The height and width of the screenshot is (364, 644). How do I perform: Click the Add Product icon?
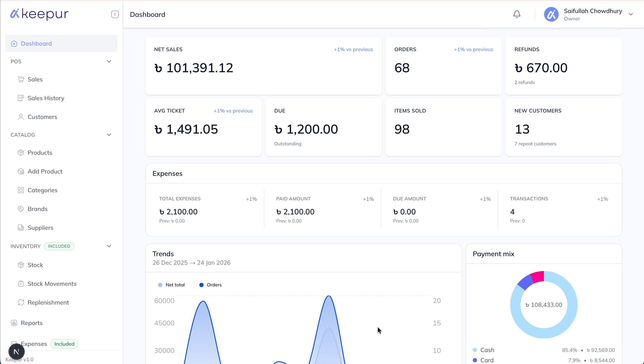tap(21, 171)
